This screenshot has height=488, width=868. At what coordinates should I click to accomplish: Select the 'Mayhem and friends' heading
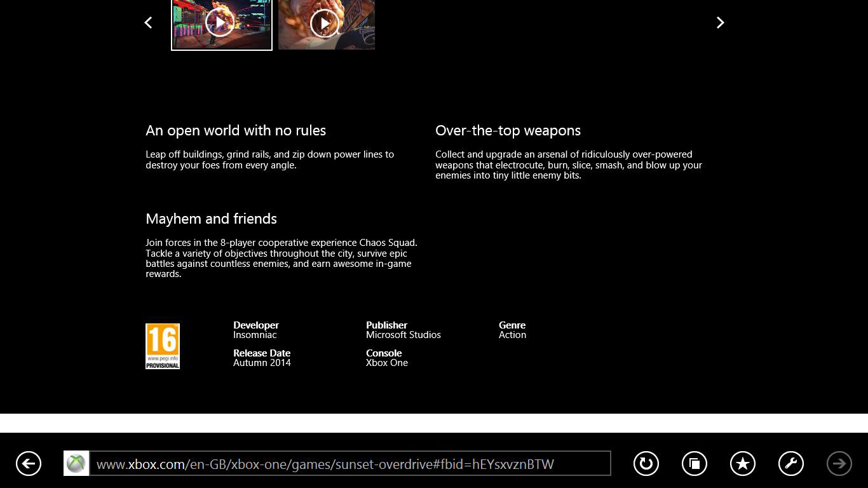(211, 219)
